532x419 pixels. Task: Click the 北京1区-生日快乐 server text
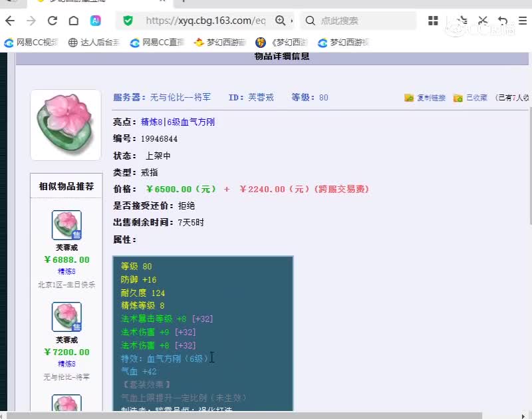[66, 285]
